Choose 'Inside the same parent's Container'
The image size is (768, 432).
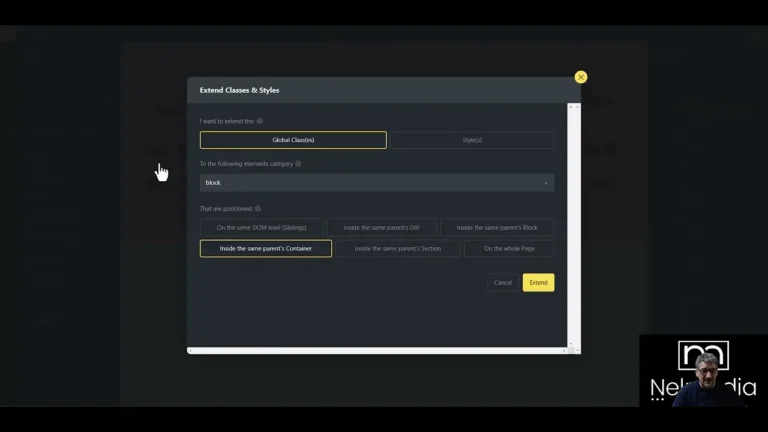(x=266, y=248)
